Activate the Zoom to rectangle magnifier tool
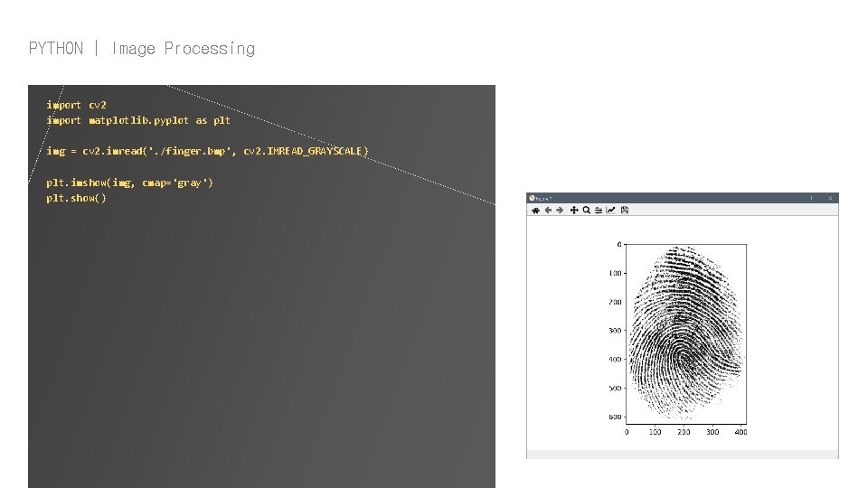Viewport: 868px width, 488px height. 586,211
